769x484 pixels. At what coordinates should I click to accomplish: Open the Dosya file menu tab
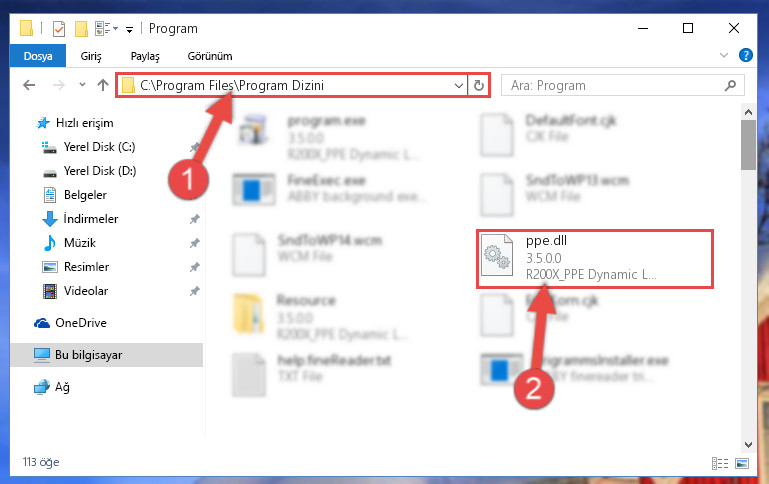pos(38,56)
